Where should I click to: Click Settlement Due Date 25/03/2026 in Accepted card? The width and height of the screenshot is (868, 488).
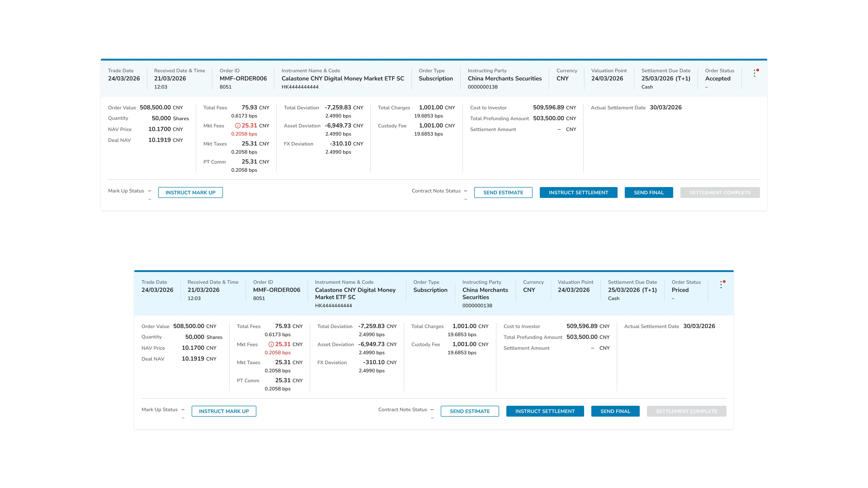(665, 78)
